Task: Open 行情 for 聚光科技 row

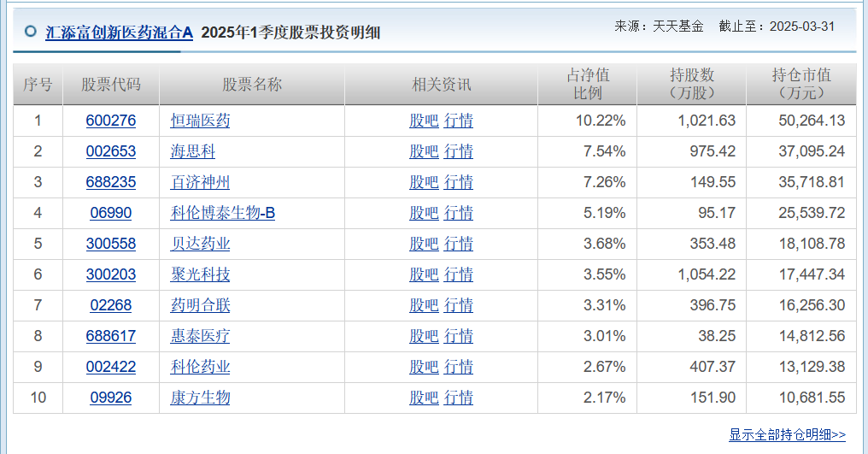Action: tap(459, 274)
